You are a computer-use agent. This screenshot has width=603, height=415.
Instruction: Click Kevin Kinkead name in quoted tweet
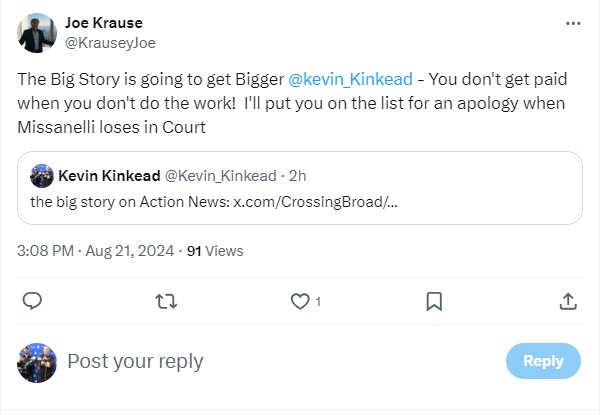[109, 176]
